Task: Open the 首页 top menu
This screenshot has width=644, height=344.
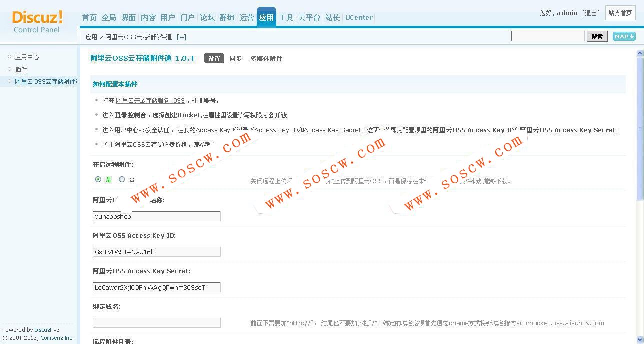Action: click(89, 17)
